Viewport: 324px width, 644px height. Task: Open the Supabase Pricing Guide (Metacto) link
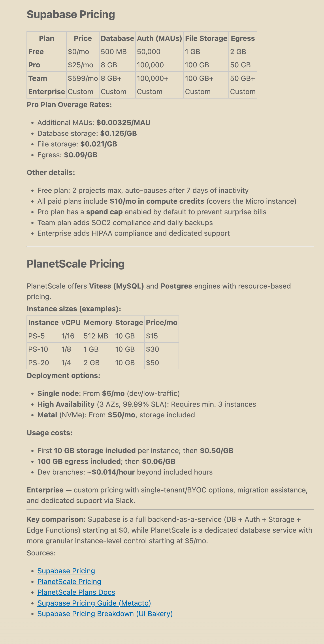[94, 603]
